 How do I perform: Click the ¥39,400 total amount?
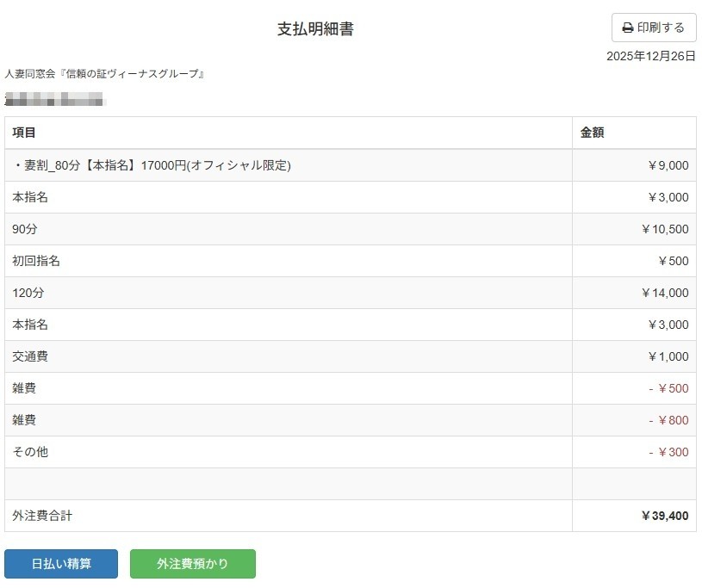click(x=664, y=516)
